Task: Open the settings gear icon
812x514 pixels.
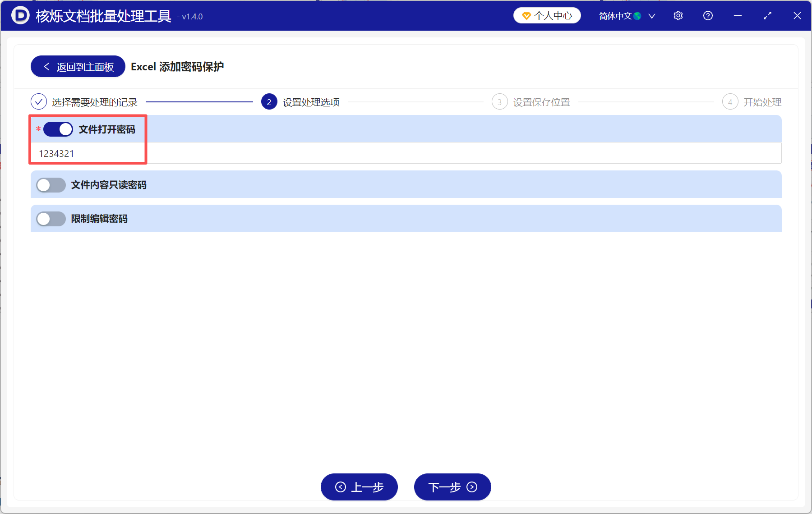Action: [678, 15]
